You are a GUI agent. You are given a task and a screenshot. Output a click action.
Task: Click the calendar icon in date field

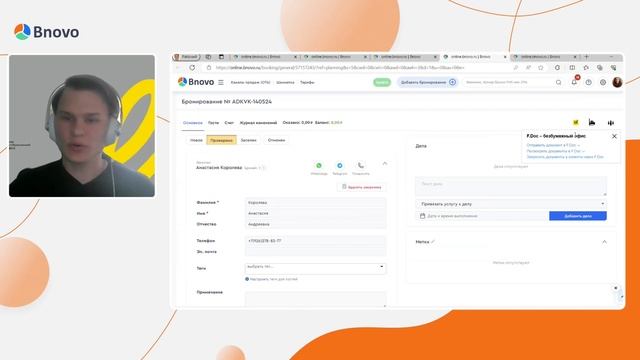[x=422, y=216]
